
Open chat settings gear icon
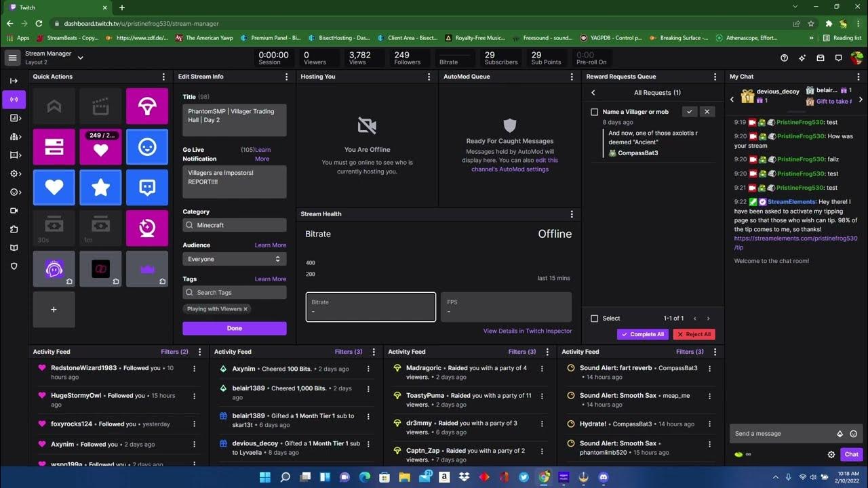831,455
